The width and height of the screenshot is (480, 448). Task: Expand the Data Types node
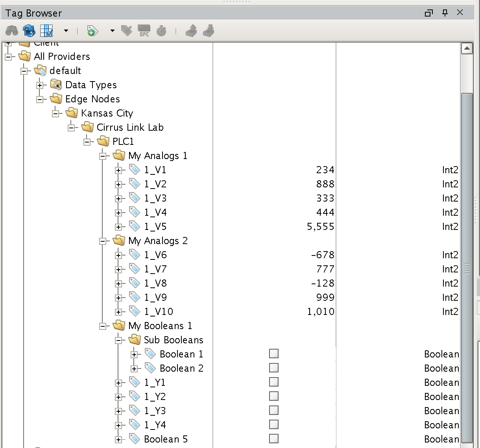coord(40,85)
